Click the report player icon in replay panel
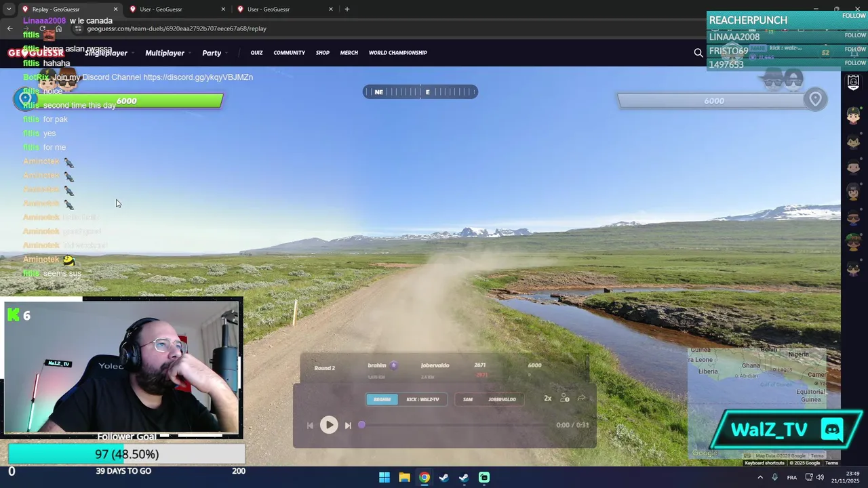This screenshot has width=868, height=488. pyautogui.click(x=565, y=399)
